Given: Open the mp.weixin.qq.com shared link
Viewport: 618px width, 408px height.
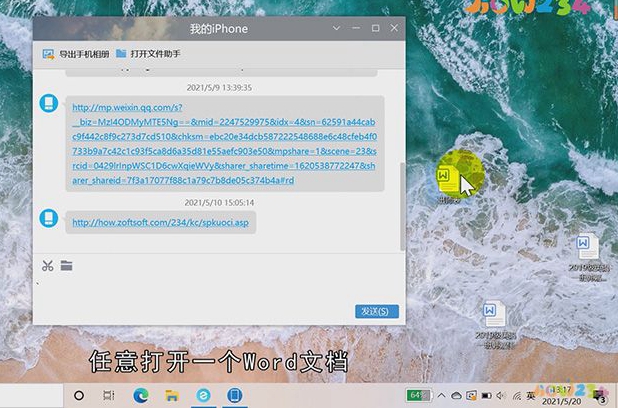Looking at the screenshot, I should click(x=224, y=144).
